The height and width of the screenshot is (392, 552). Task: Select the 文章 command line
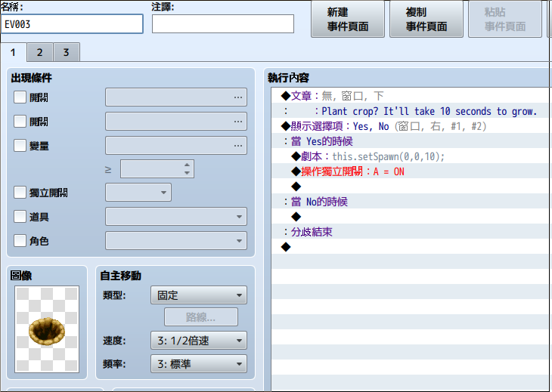click(411, 96)
